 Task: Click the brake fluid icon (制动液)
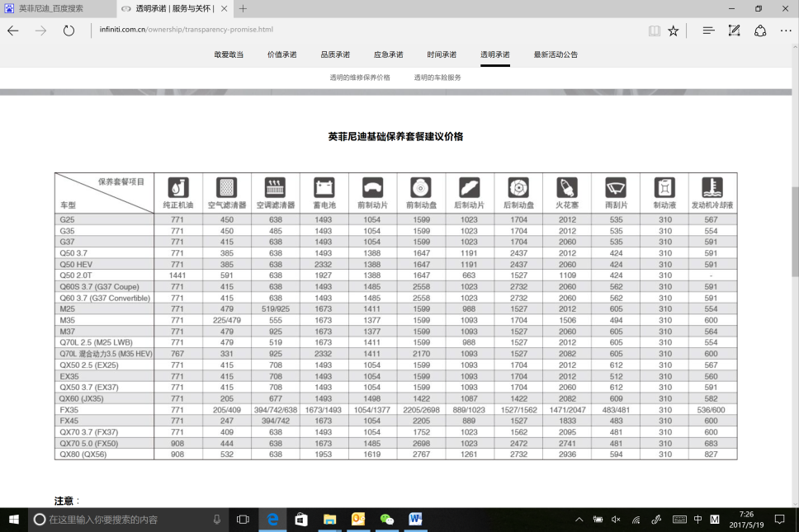coord(664,187)
